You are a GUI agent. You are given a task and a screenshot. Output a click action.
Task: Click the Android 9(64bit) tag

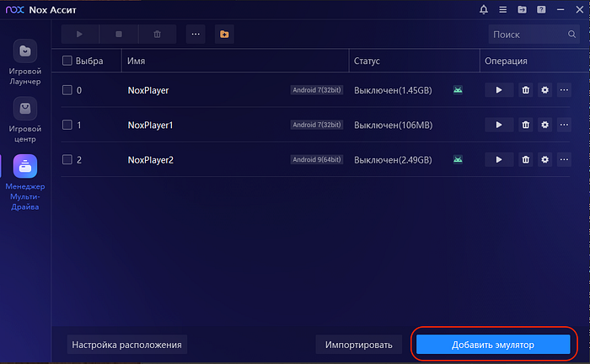click(x=316, y=159)
